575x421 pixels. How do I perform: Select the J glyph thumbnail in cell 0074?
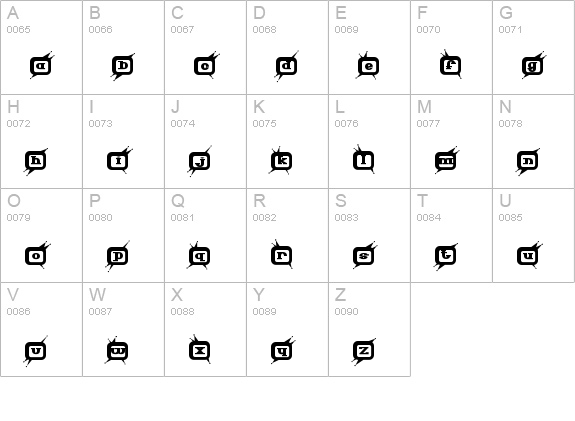click(x=200, y=161)
